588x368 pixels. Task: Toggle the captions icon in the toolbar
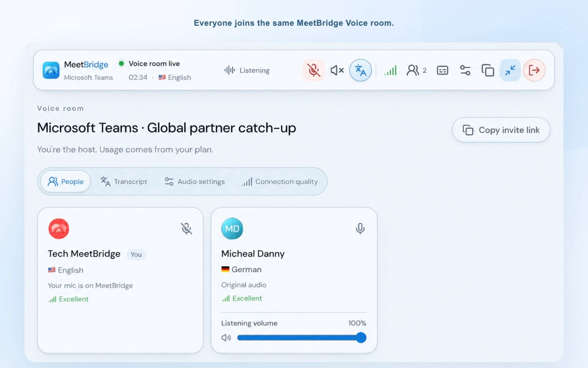(442, 70)
